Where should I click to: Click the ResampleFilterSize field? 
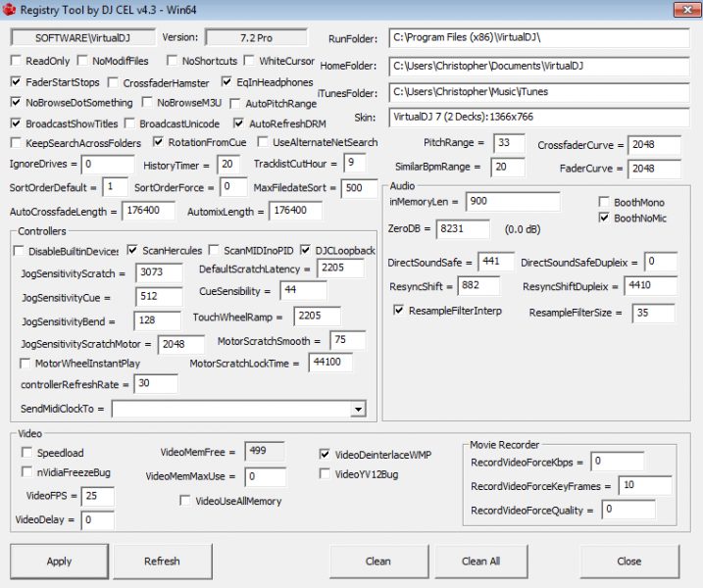click(653, 313)
